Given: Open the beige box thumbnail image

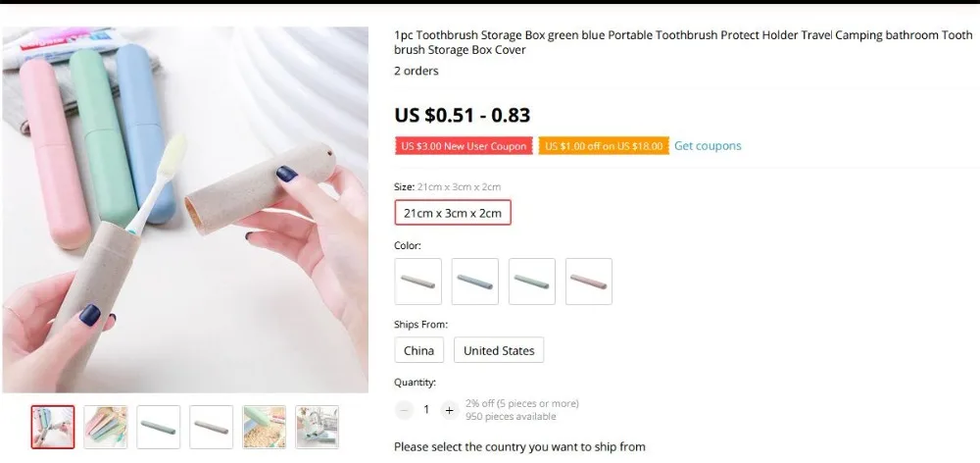Looking at the screenshot, I should click(x=212, y=428).
